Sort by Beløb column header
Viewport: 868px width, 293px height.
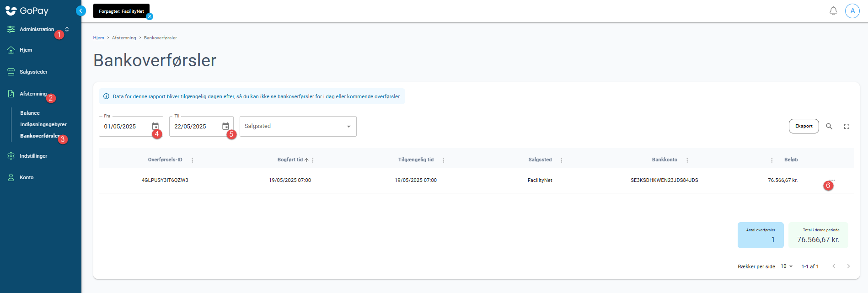click(x=791, y=160)
